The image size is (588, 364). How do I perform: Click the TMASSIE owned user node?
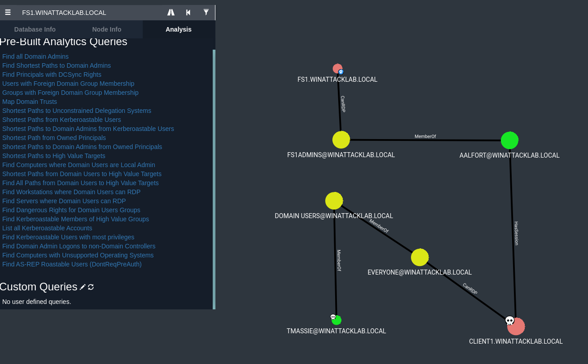tap(336, 320)
